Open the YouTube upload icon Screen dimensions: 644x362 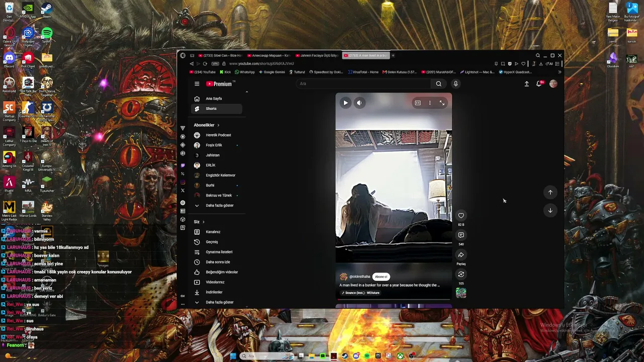tap(527, 84)
